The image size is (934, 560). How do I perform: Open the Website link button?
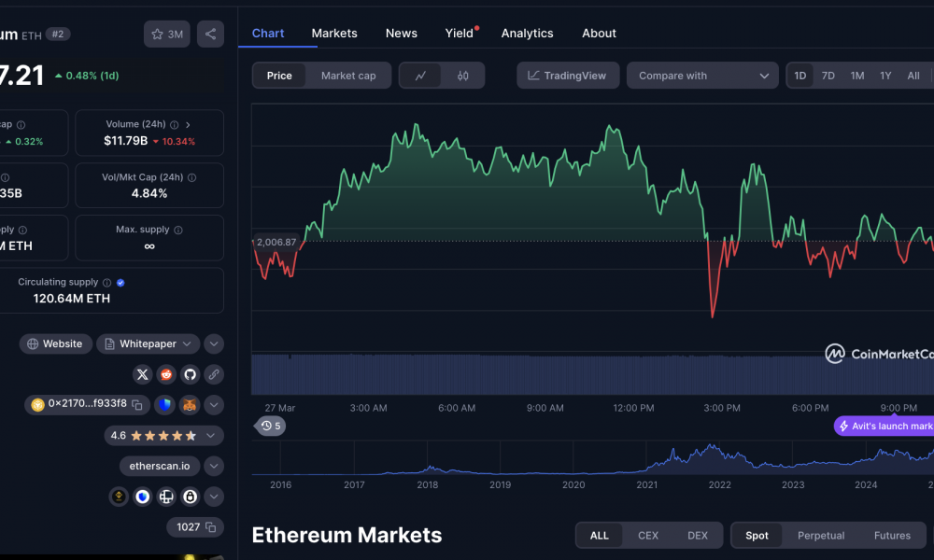click(x=55, y=343)
